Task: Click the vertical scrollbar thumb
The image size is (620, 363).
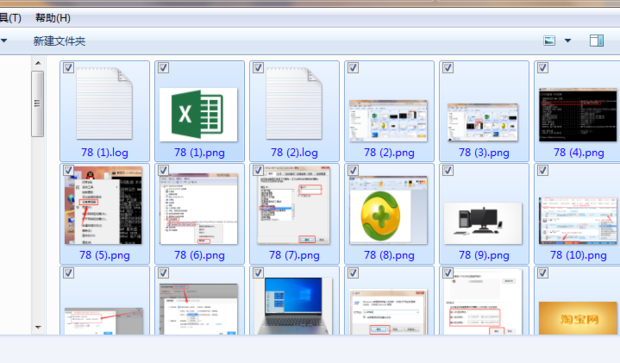Action: click(x=38, y=104)
